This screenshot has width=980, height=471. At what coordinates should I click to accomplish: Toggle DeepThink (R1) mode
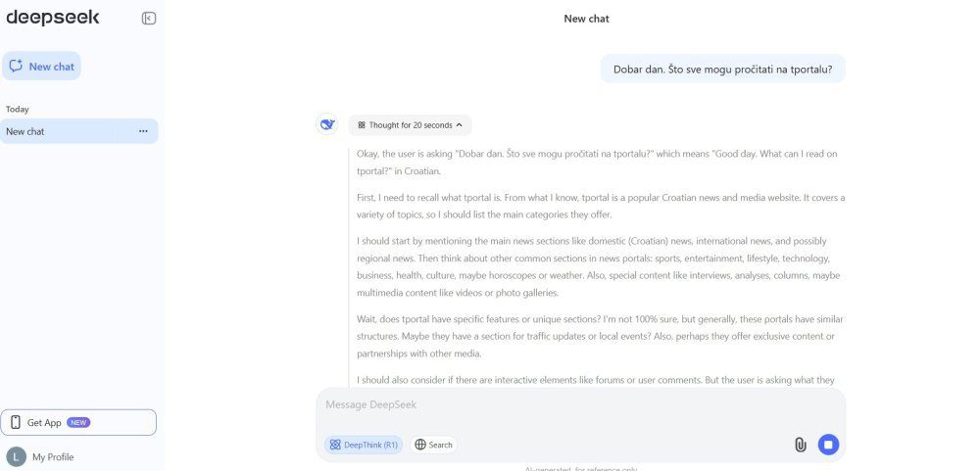pos(364,445)
